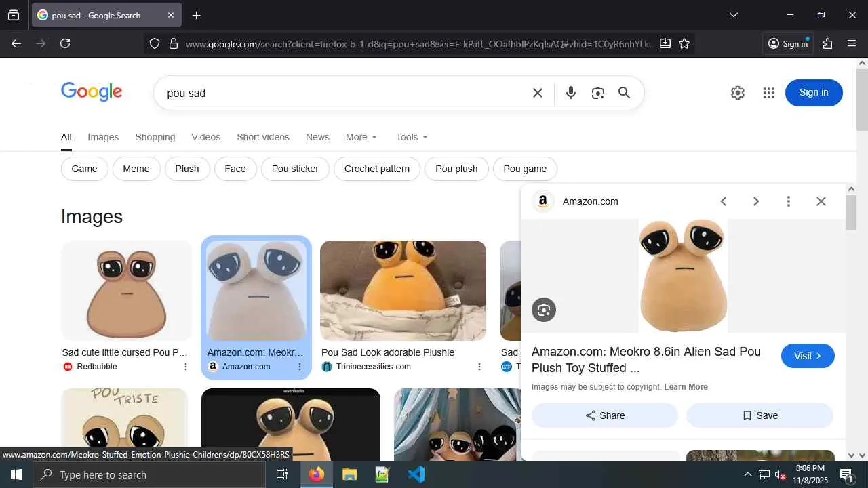This screenshot has width=868, height=488.
Task: Click the shield tracking protection icon
Action: (x=155, y=43)
